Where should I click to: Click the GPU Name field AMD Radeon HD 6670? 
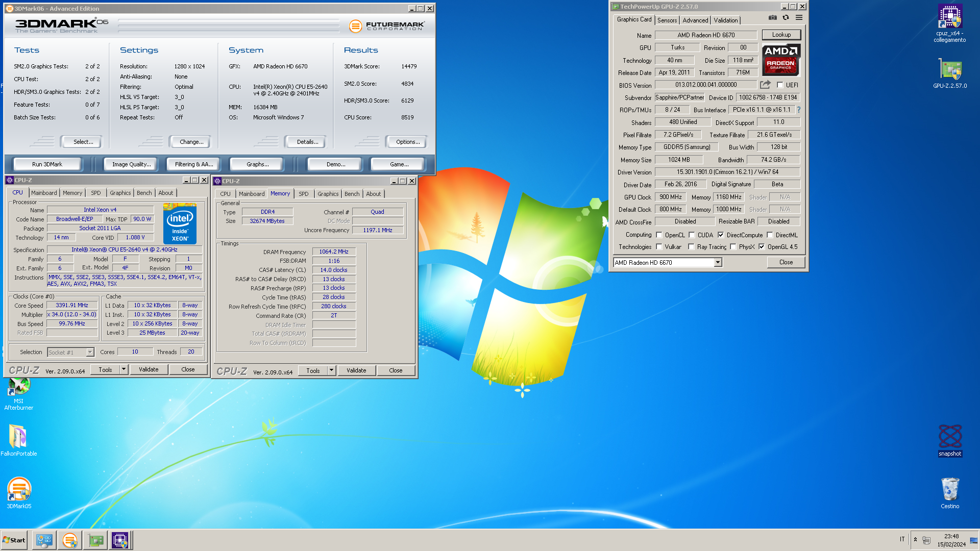click(706, 35)
